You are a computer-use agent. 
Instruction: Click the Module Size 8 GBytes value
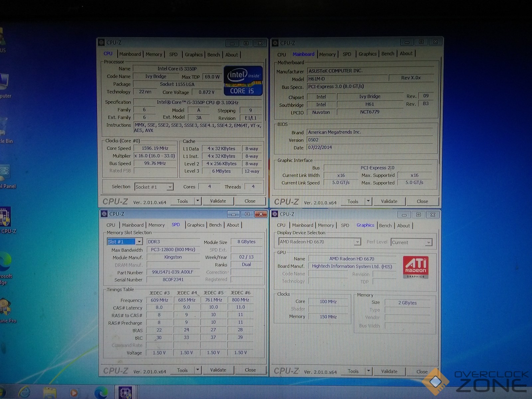pos(246,242)
